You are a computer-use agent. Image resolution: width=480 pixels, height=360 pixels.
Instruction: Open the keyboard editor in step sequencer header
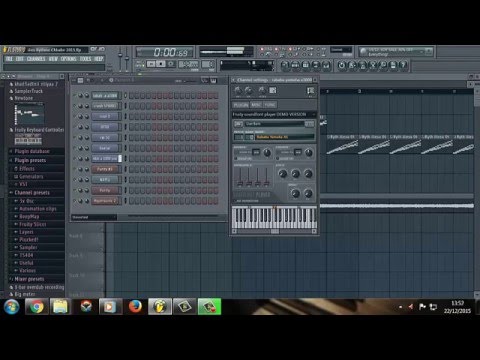213,80
